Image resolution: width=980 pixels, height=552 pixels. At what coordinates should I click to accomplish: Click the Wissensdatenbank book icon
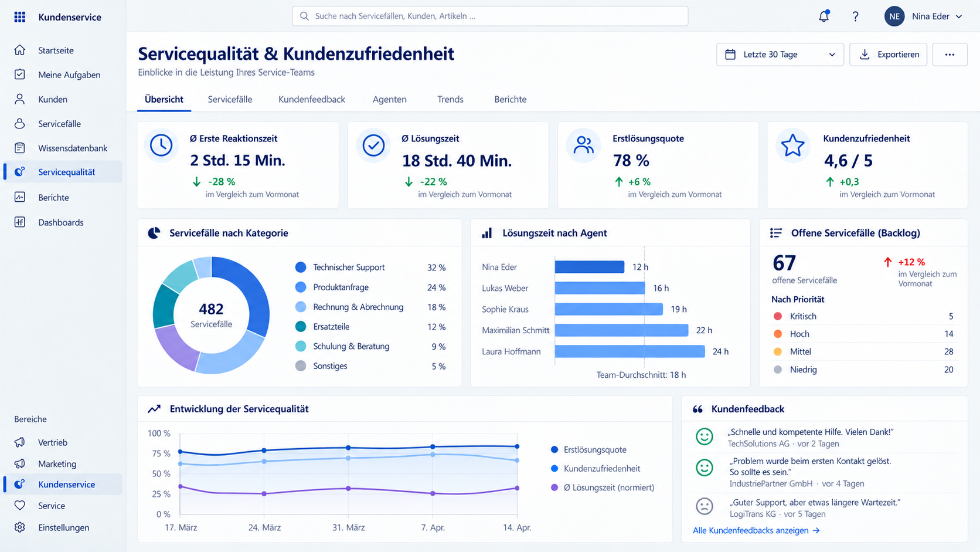point(20,148)
